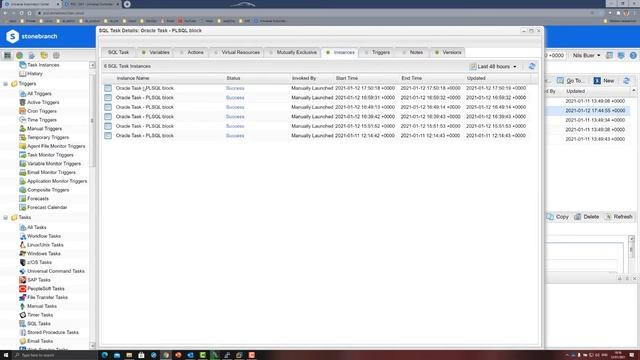Open the Nils Buer user menu
The height and width of the screenshot is (360, 640).
(586, 56)
